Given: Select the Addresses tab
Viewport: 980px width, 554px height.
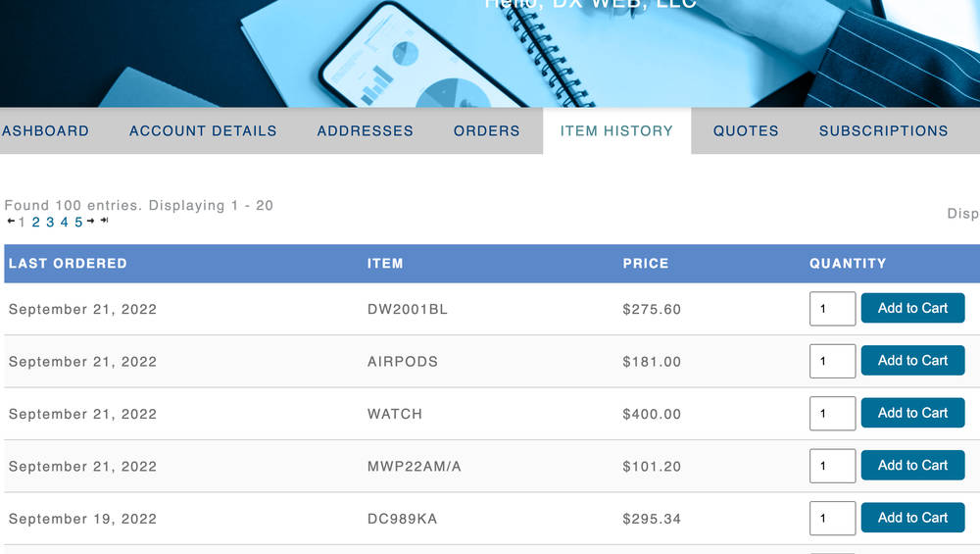Looking at the screenshot, I should tap(365, 130).
